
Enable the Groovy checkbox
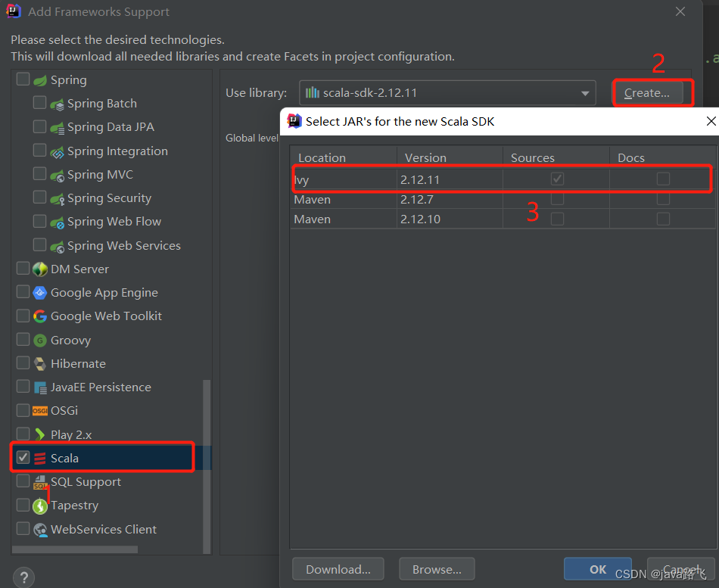23,339
